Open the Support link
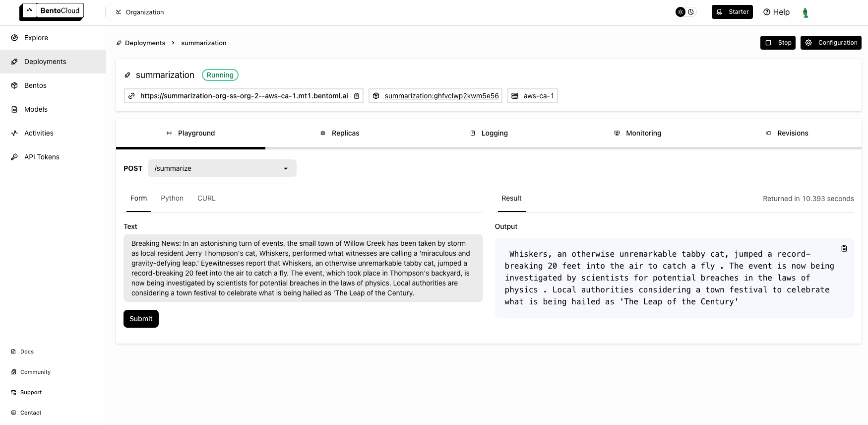The width and height of the screenshot is (868, 425). 26,392
